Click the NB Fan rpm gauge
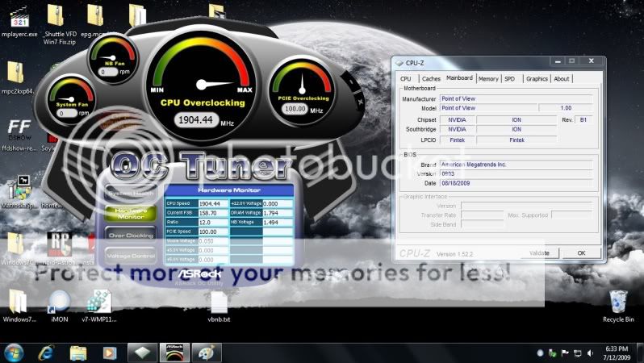The image size is (644, 363). (112, 57)
